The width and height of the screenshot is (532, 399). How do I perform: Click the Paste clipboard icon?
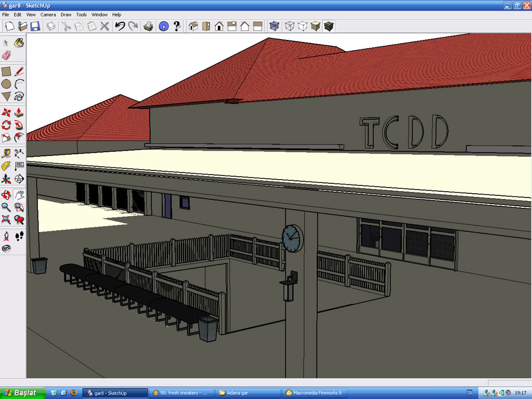(92, 26)
